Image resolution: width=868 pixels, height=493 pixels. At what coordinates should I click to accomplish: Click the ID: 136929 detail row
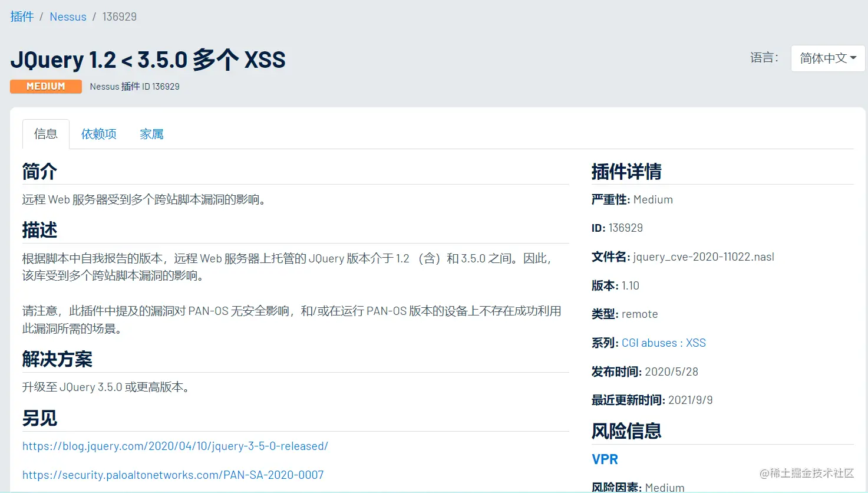point(617,228)
